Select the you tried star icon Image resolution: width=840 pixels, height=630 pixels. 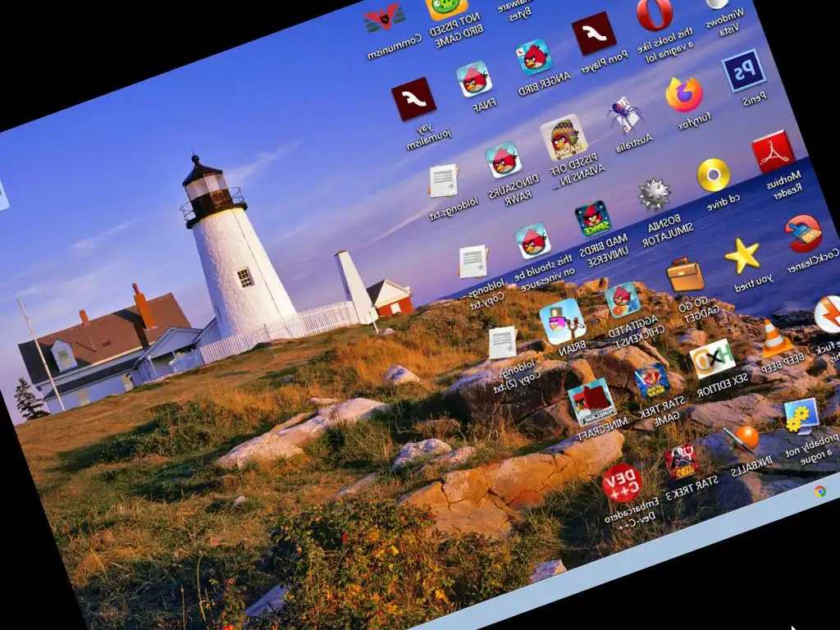point(743,256)
